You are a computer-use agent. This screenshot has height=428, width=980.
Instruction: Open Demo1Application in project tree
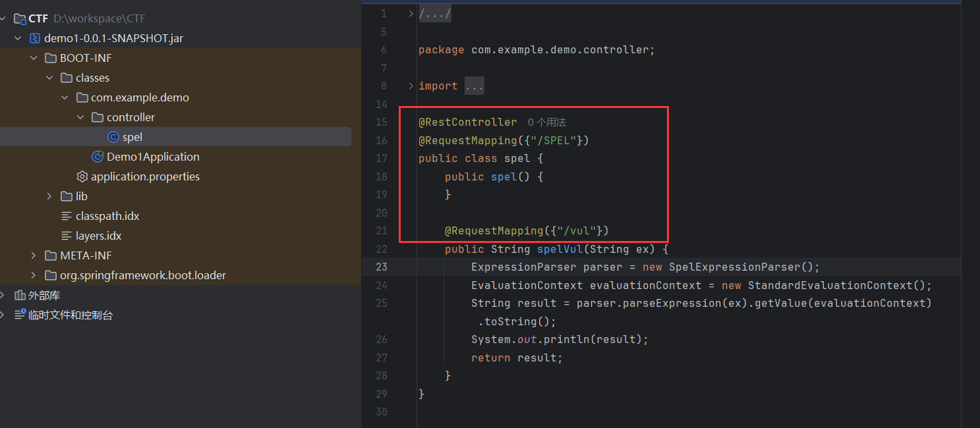(153, 157)
